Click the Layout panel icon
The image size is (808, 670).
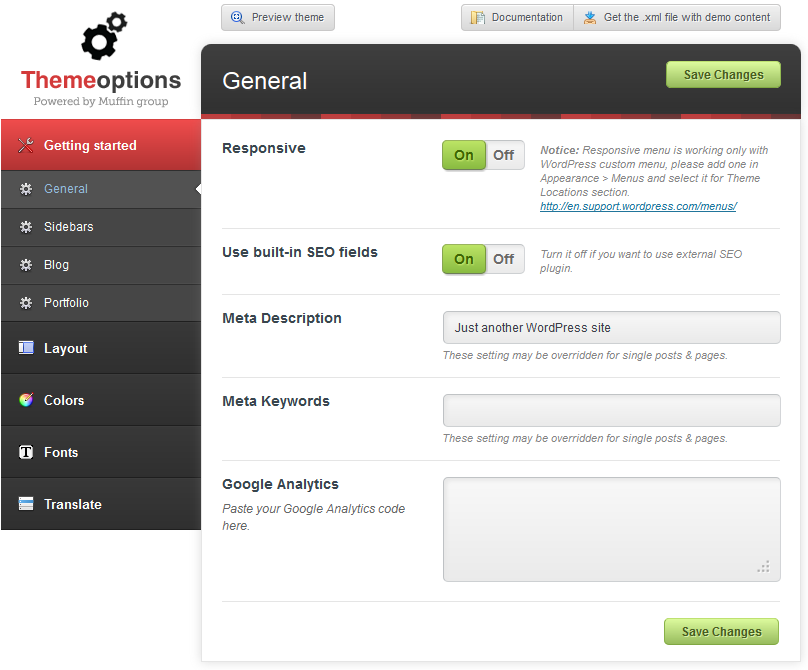click(26, 348)
